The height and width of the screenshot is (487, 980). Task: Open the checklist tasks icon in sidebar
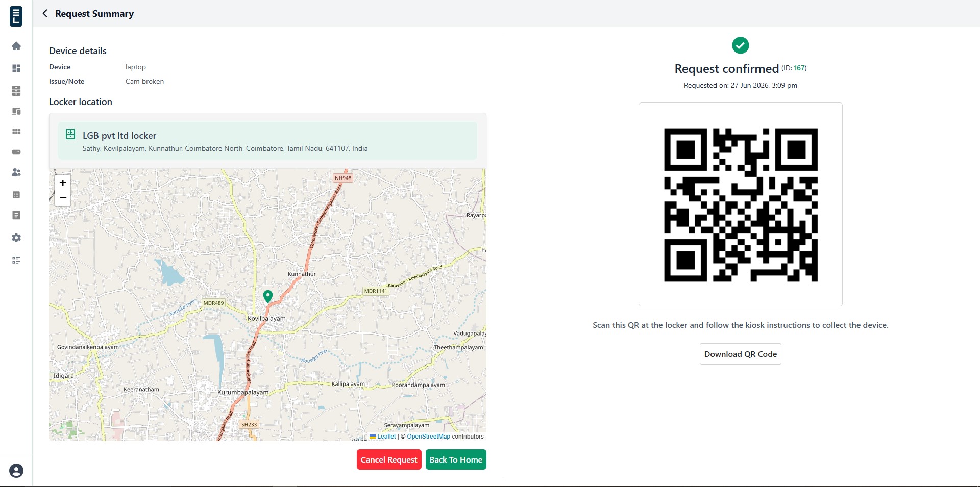coord(16,260)
